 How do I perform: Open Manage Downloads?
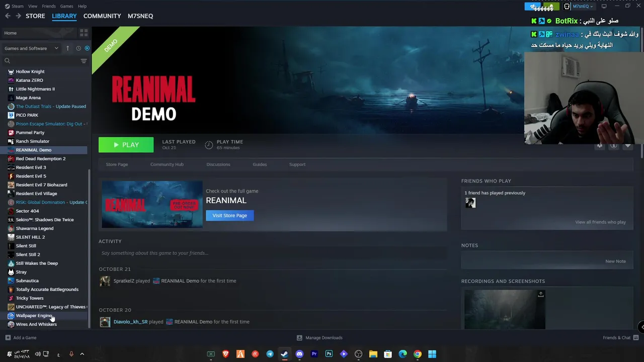point(319,338)
